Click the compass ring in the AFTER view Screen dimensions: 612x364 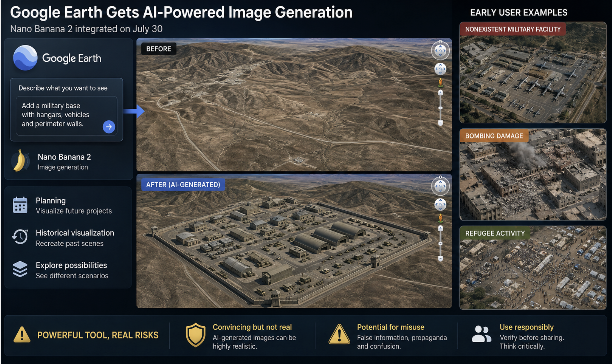440,186
